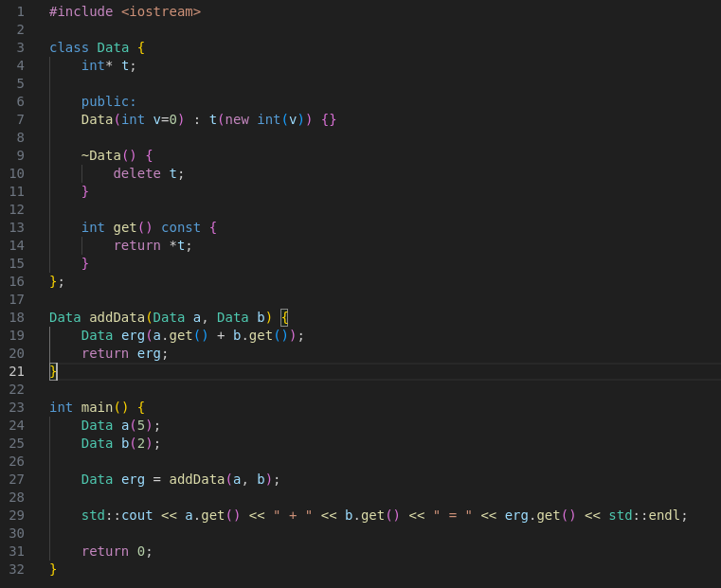Click the closing brace on line 21

click(x=53, y=371)
